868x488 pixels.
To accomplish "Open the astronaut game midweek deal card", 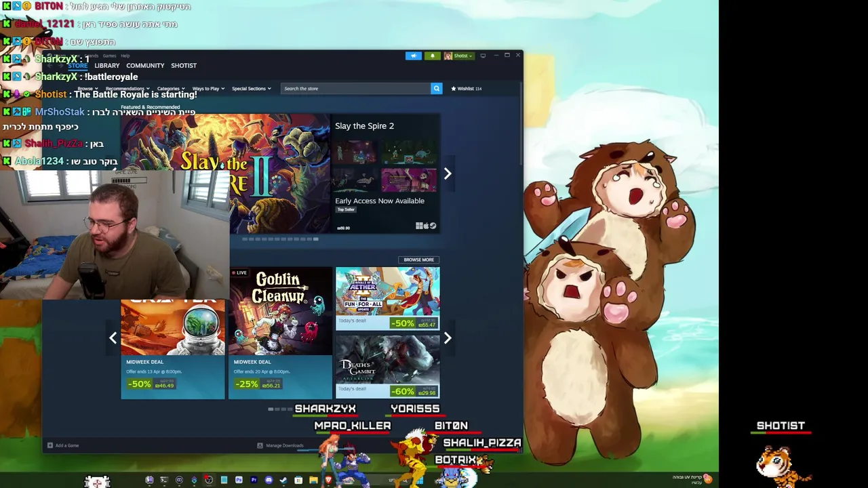I will coord(173,349).
